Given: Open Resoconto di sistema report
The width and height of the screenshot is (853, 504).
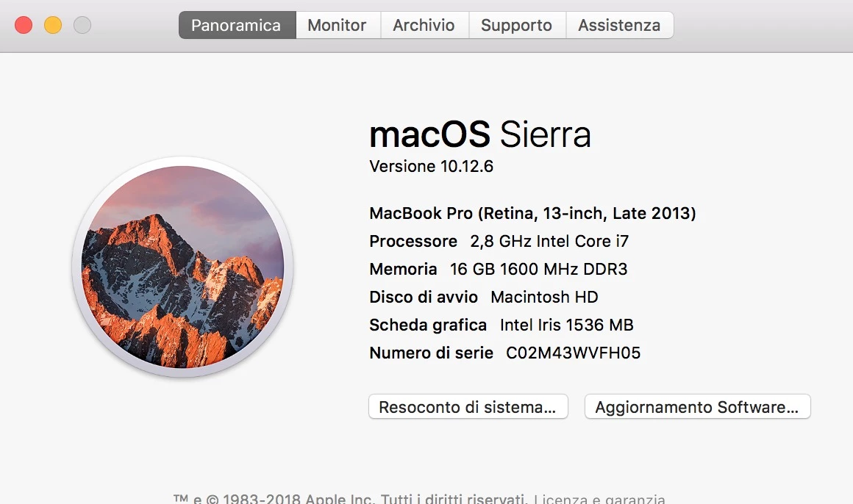Looking at the screenshot, I should 468,407.
